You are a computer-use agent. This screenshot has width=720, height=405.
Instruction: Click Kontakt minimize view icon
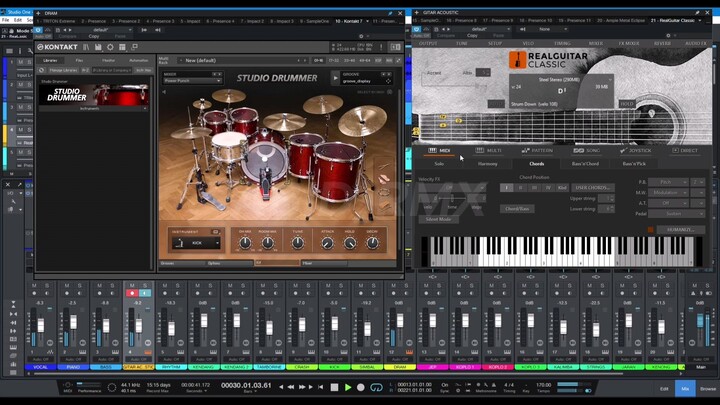[135, 47]
